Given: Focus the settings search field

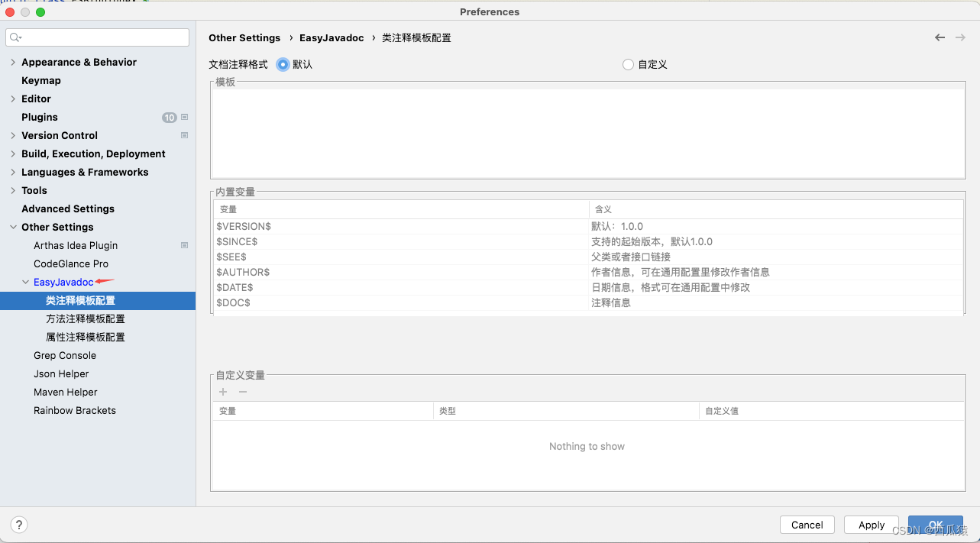Looking at the screenshot, I should tap(97, 37).
